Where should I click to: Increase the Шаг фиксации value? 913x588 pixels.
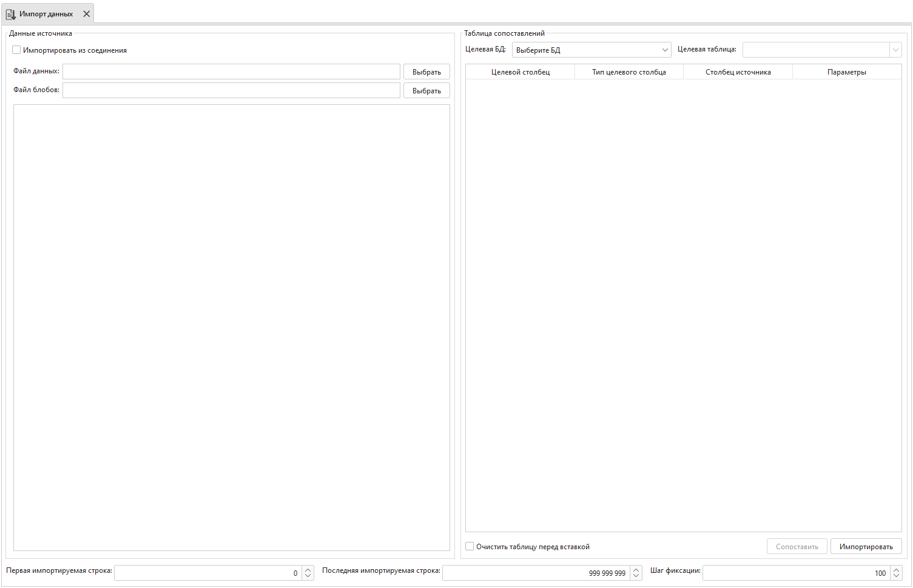[x=896, y=570]
